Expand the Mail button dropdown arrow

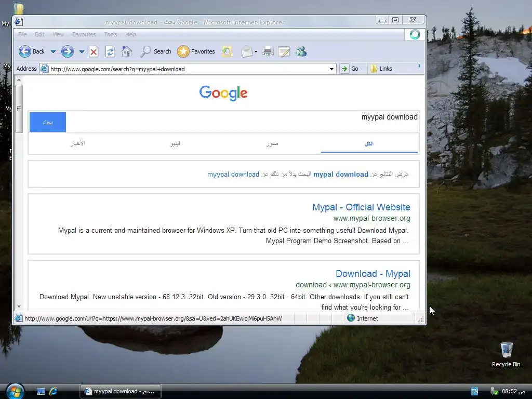(256, 52)
